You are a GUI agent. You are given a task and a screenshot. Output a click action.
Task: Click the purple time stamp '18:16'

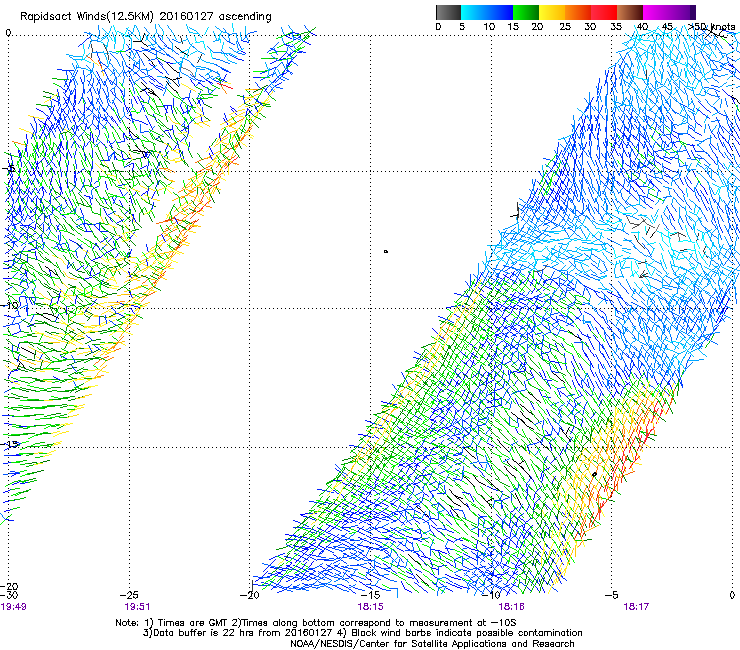512,606
